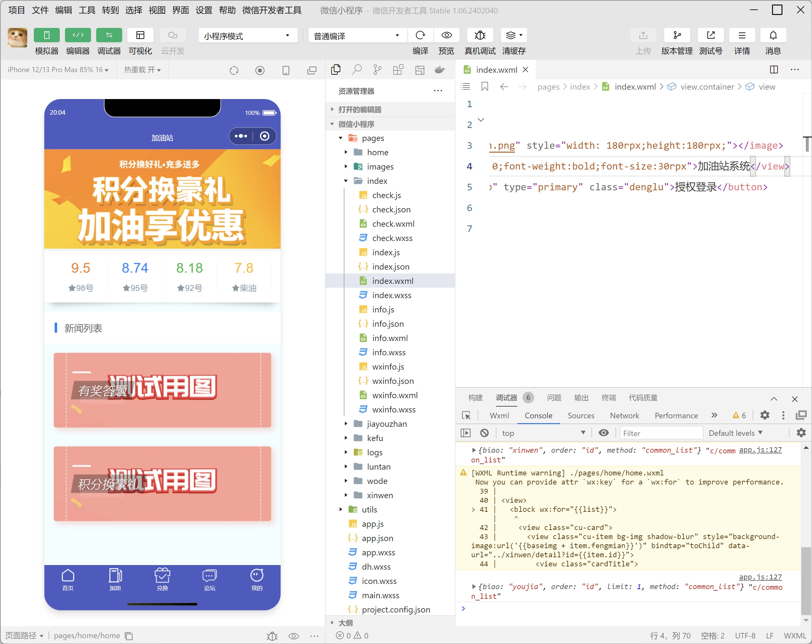Open project details icon
The width and height of the screenshot is (812, 644).
coord(742,35)
